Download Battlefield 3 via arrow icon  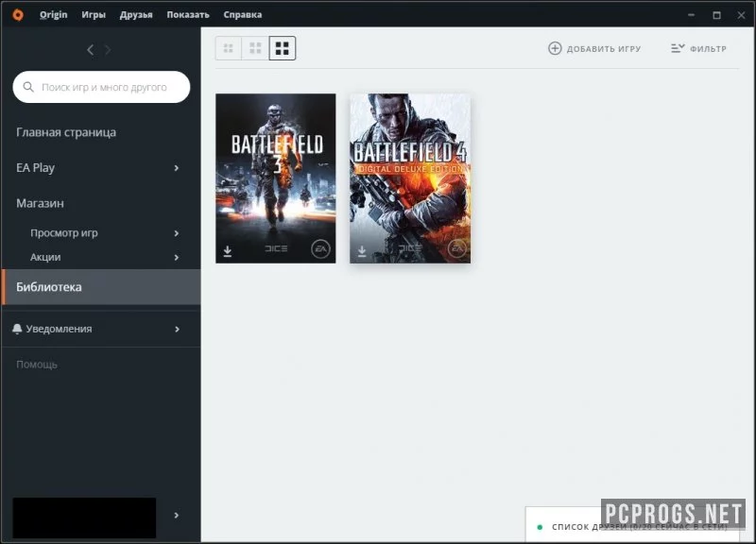tap(228, 251)
